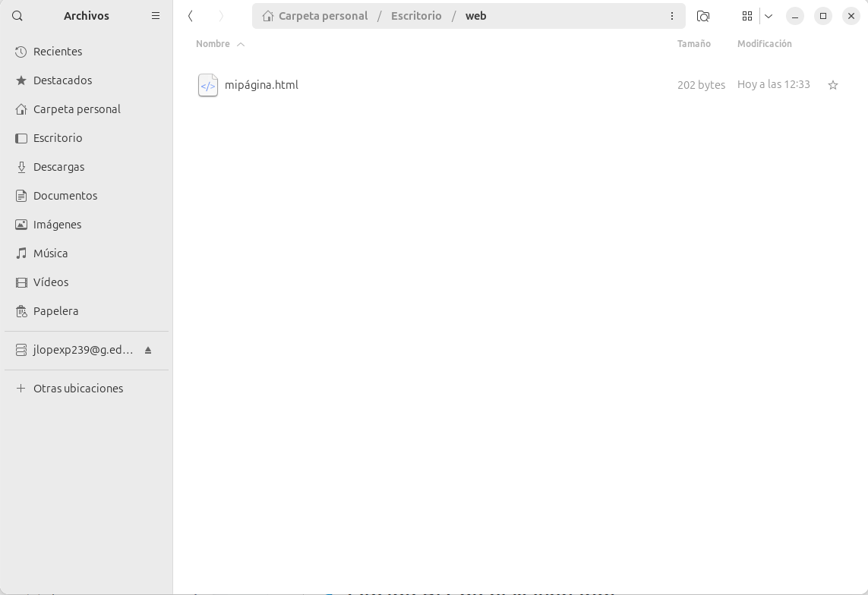The width and height of the screenshot is (868, 595).
Task: Navigate to Carpeta personal in path bar
Action: [323, 16]
